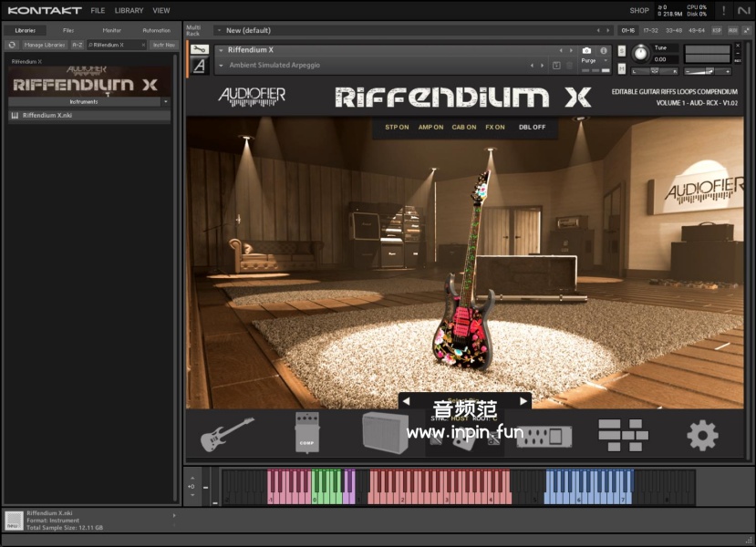Mute the instrument with M button
Viewport: 756px width, 547px height.
coord(621,69)
